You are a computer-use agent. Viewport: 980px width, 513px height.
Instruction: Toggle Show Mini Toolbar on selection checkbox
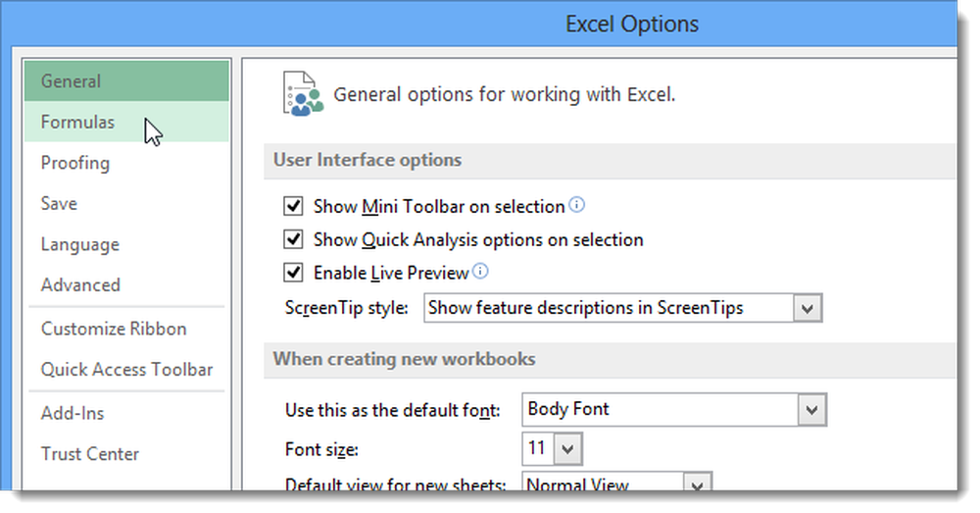tap(293, 206)
